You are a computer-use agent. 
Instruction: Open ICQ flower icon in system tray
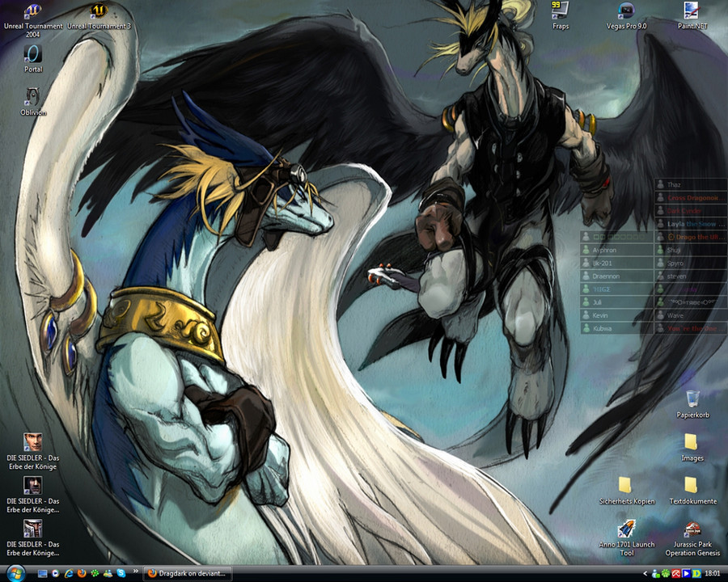pyautogui.click(x=666, y=574)
